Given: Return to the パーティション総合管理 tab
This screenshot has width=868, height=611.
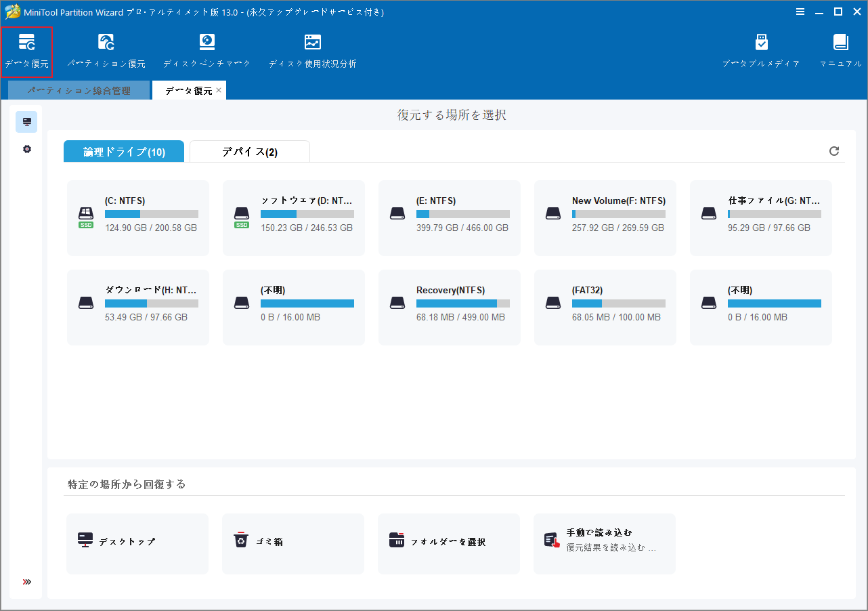Looking at the screenshot, I should (78, 89).
